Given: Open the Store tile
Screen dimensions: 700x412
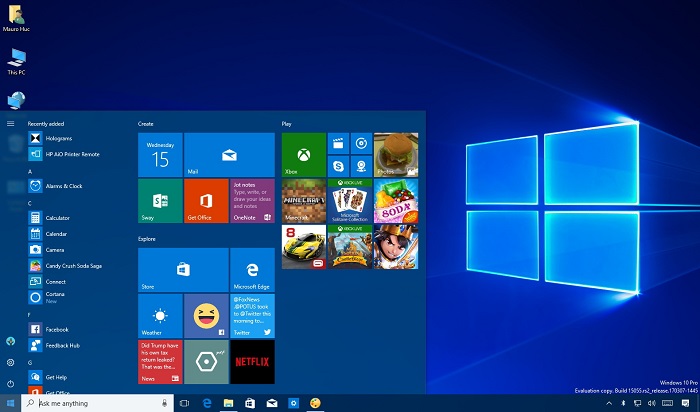Looking at the screenshot, I should click(183, 270).
